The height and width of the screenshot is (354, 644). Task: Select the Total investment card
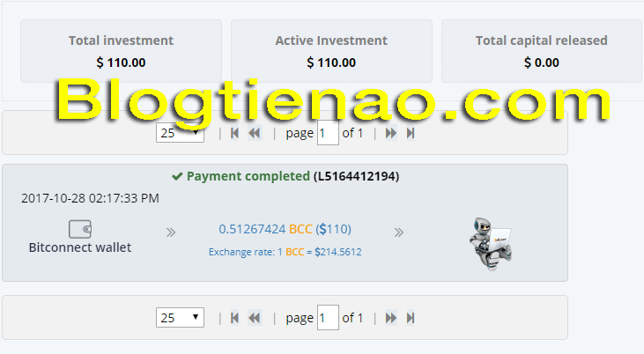coord(122,51)
